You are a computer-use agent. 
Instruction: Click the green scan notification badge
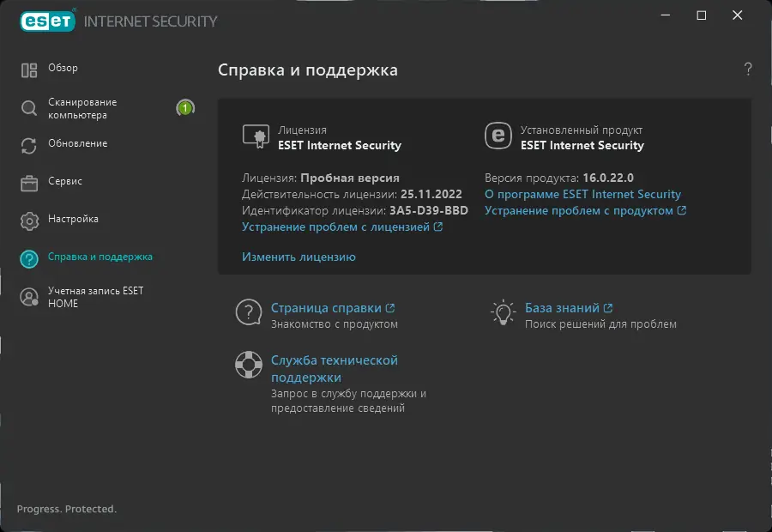[184, 108]
